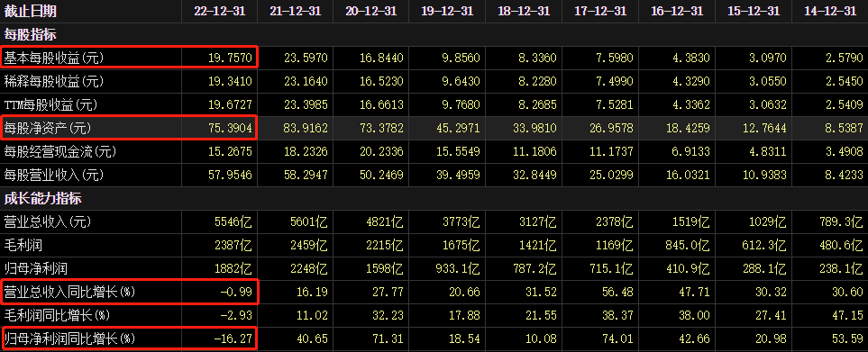868x352 pixels.
Task: Click the 3773亿 total revenue value
Action: tap(461, 222)
